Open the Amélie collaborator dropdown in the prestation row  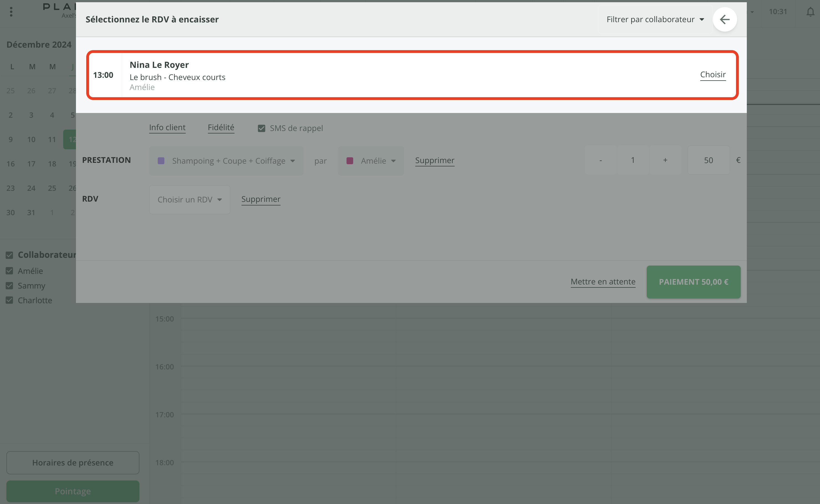click(371, 161)
